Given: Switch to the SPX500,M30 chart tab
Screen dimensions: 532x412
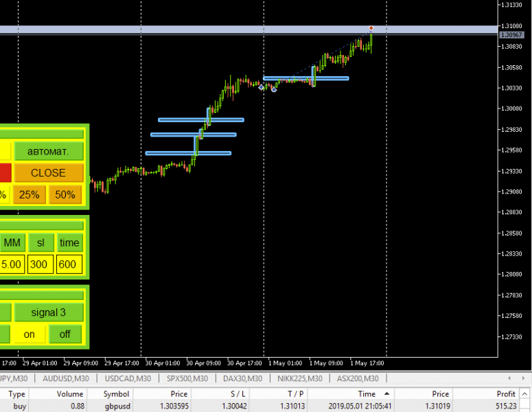Looking at the screenshot, I should pos(187,378).
